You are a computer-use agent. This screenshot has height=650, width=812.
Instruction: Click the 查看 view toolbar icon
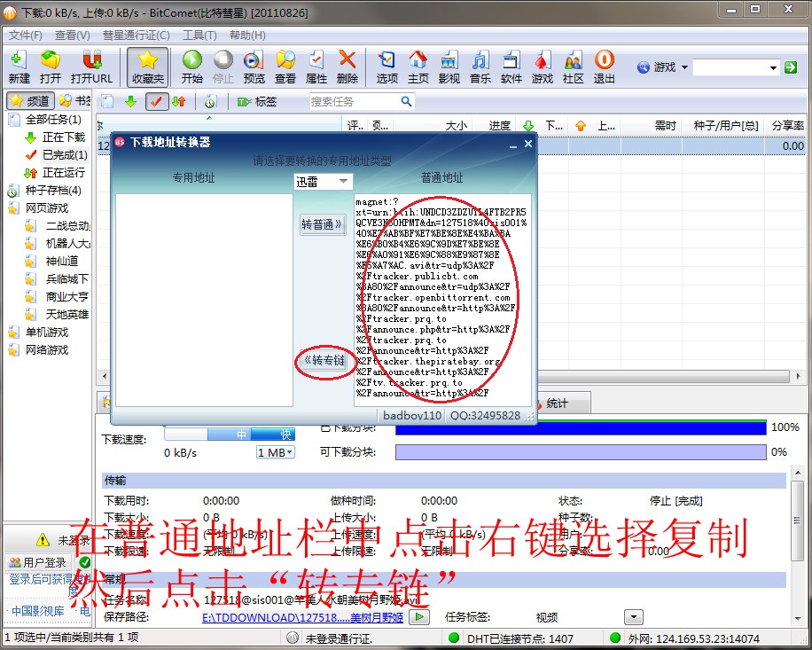pyautogui.click(x=285, y=67)
